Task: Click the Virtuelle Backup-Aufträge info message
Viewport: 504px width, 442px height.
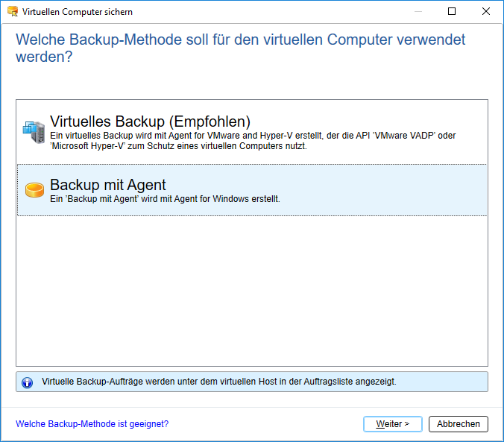Action: point(219,382)
